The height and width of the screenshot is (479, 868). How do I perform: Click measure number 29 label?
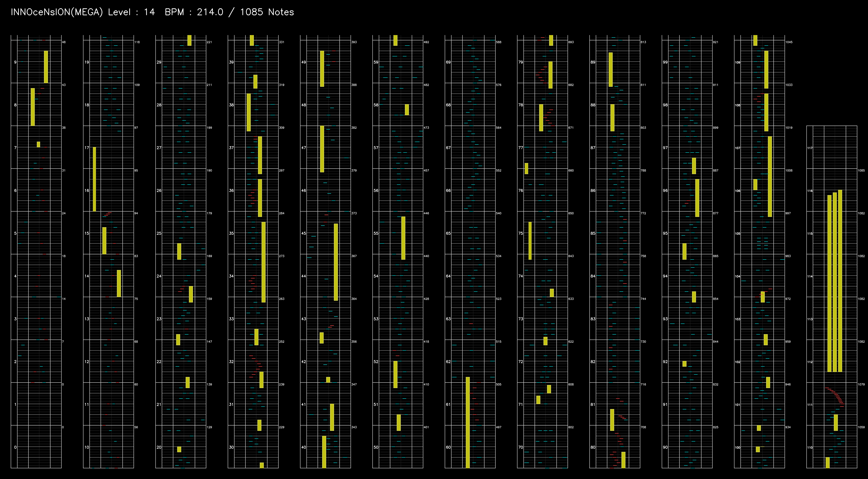pos(159,62)
